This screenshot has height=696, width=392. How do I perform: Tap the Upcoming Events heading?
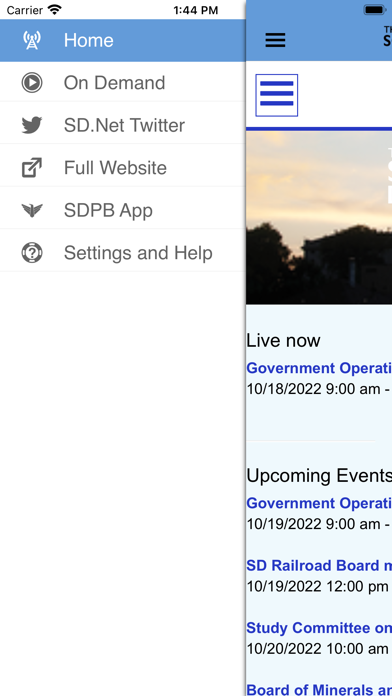[x=319, y=476]
